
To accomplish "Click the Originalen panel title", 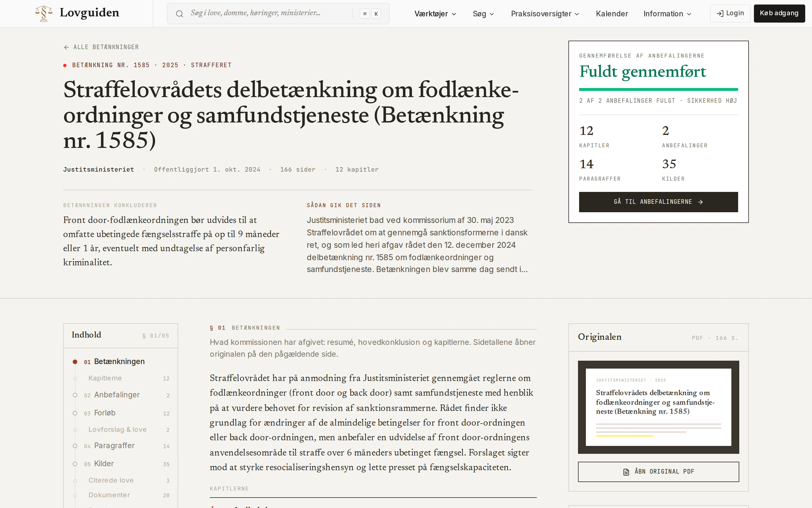I will pos(600,337).
